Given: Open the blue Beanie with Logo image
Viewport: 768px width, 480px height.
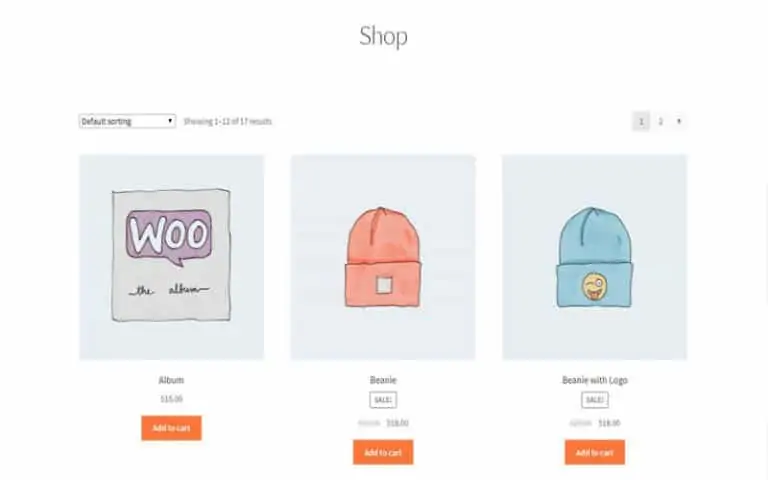Looking at the screenshot, I should coord(595,257).
